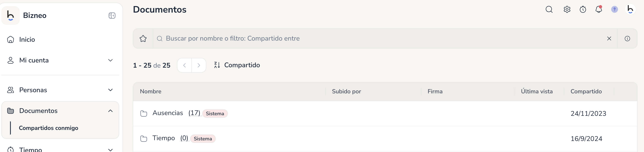The width and height of the screenshot is (644, 152).
Task: Open the filter info icon
Action: point(627,39)
